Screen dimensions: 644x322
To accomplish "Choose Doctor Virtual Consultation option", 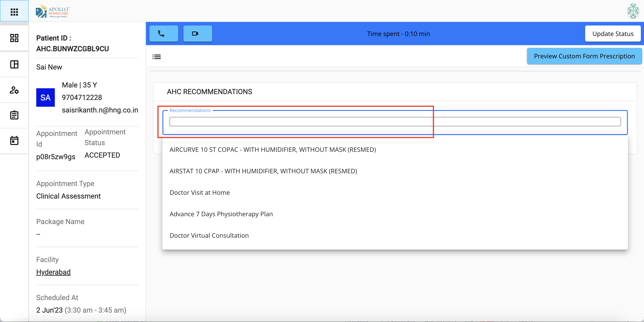I will (x=209, y=235).
